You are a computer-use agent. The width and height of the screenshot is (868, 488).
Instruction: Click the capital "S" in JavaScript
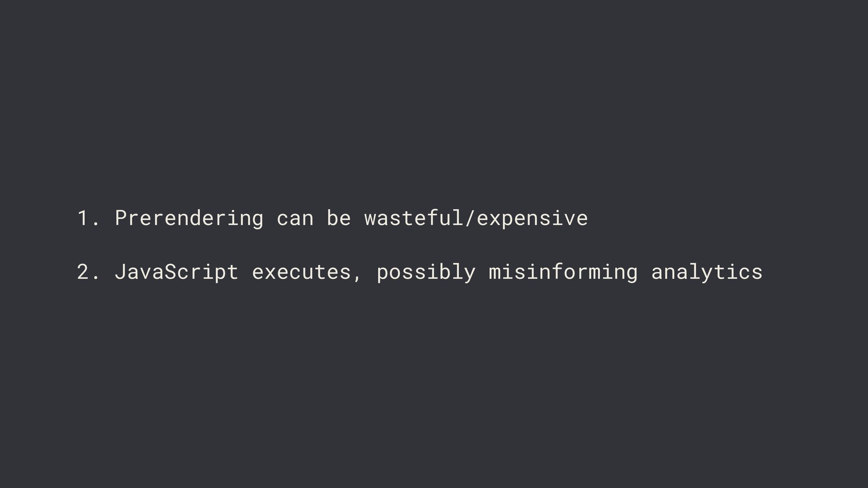170,272
